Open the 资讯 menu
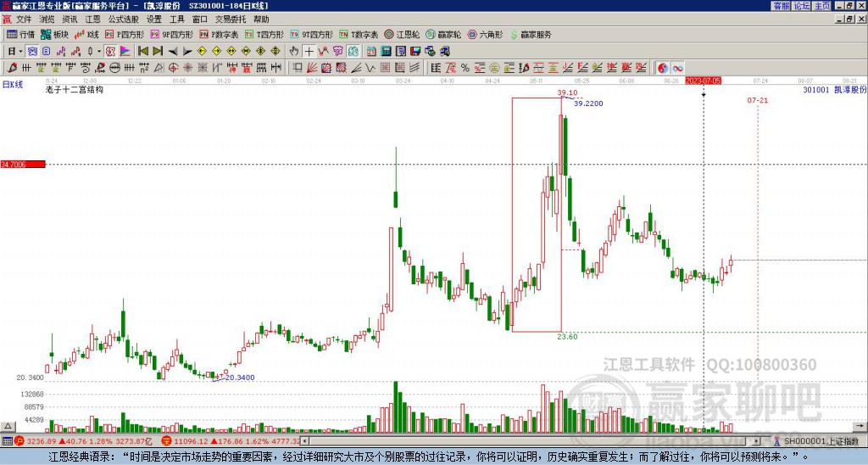Image resolution: width=868 pixels, height=465 pixels. coord(70,20)
